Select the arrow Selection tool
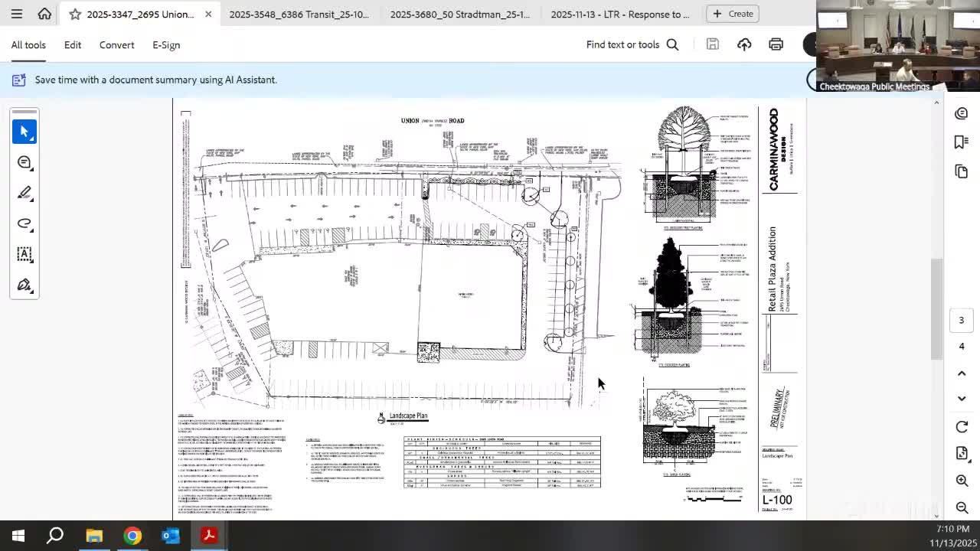Screen dimensions: 980x551 click(x=24, y=131)
